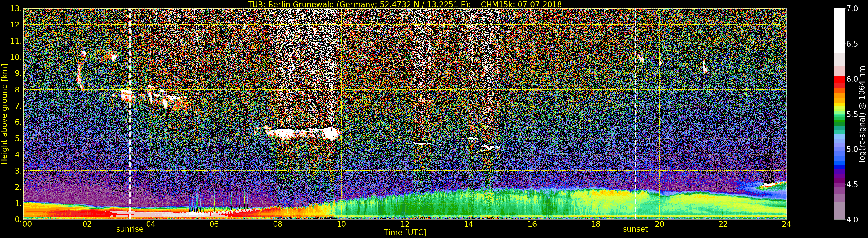Image resolution: width=868 pixels, height=238 pixels.
Task: Click the '13.' height axis tick label
Action: pyautogui.click(x=16, y=9)
